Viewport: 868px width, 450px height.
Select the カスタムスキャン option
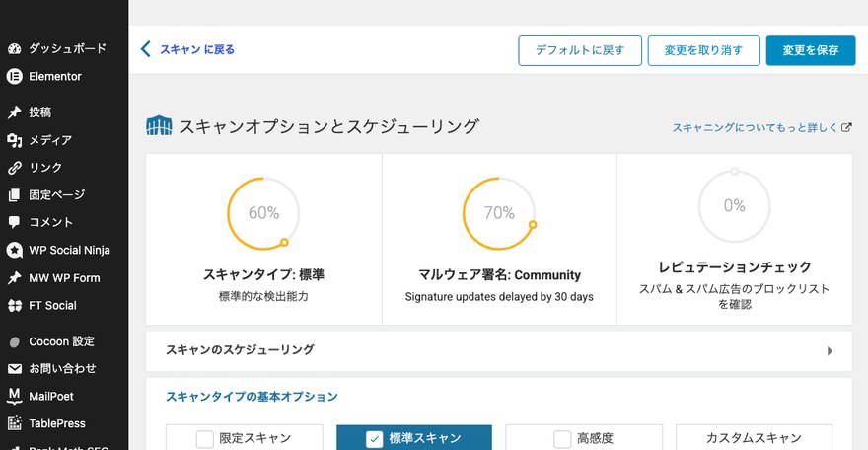tap(754, 438)
